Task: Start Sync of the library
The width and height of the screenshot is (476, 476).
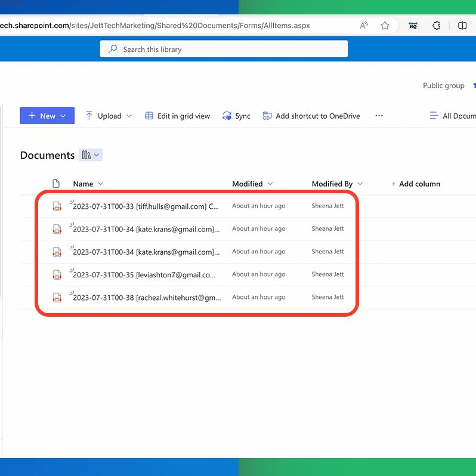Action: (236, 116)
